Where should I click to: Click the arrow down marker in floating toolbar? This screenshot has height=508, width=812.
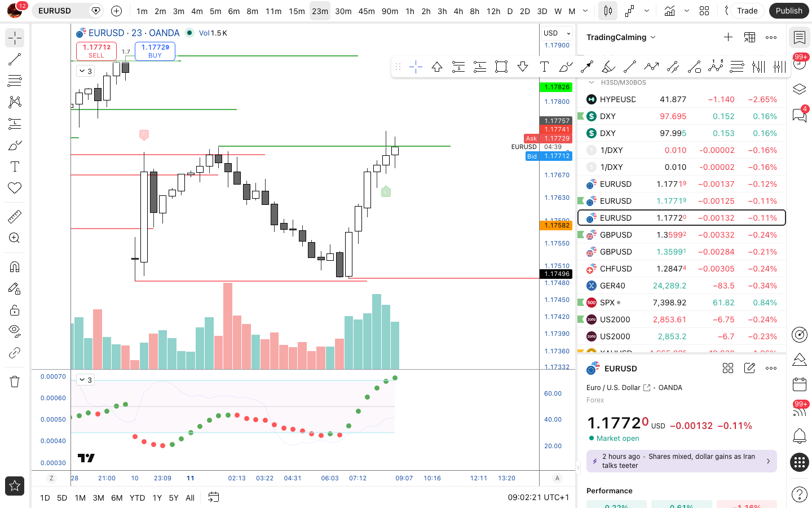(x=523, y=67)
